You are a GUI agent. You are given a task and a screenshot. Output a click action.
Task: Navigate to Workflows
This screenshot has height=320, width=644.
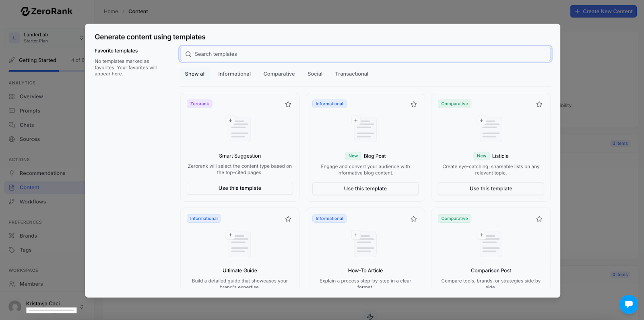(x=33, y=202)
